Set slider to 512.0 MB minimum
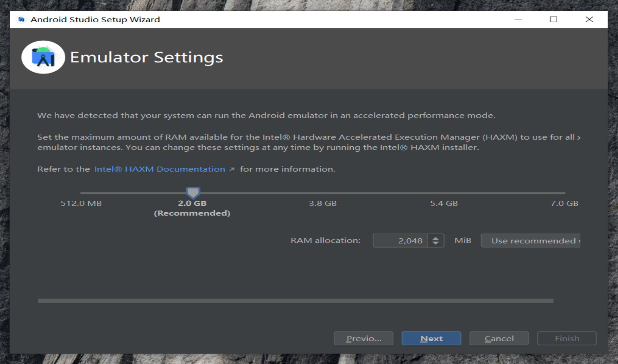This screenshot has height=364, width=618. coord(81,193)
